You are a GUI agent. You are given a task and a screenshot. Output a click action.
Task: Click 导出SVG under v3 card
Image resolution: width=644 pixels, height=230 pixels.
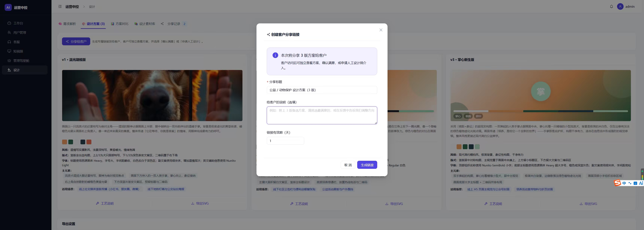pos(588,204)
